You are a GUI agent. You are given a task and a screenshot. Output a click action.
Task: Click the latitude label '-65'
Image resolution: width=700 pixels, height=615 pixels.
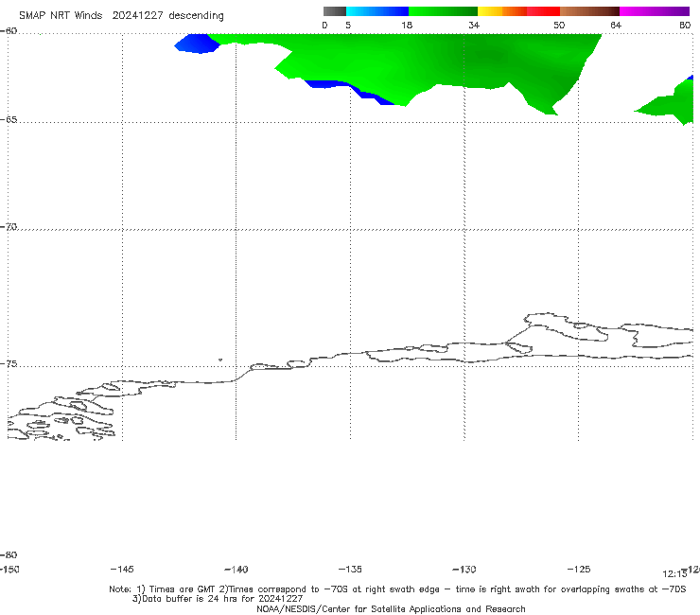(x=9, y=120)
